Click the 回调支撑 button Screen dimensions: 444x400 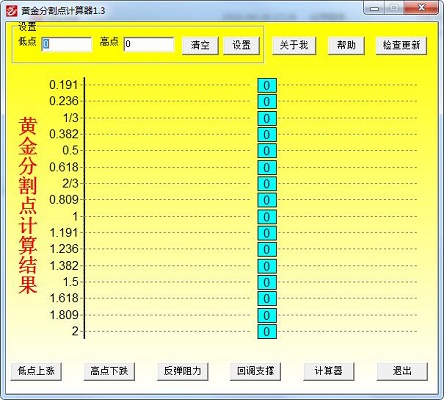pyautogui.click(x=255, y=371)
